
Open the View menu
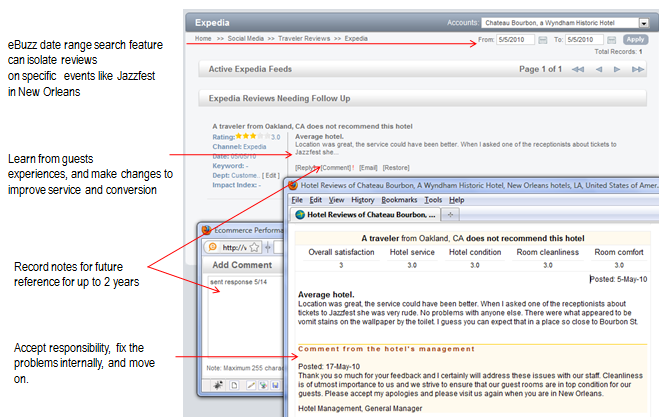pyautogui.click(x=336, y=200)
